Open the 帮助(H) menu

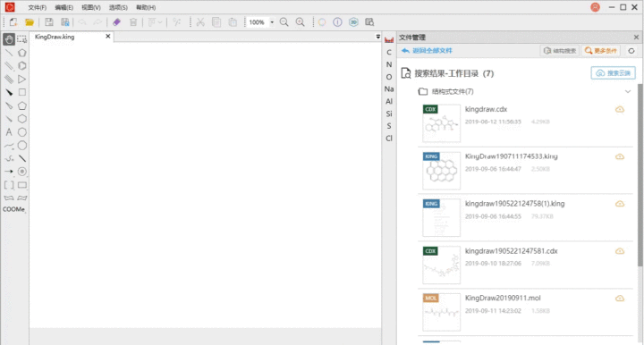[x=146, y=7]
